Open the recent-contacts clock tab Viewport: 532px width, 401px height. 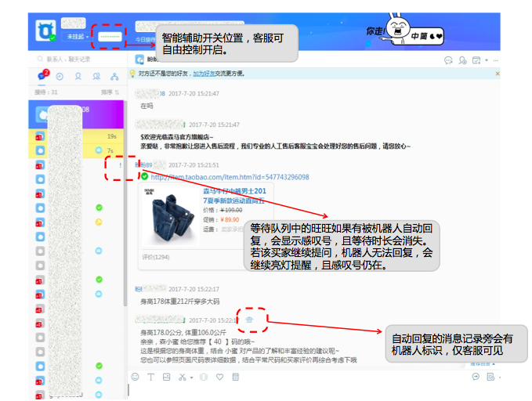click(60, 77)
